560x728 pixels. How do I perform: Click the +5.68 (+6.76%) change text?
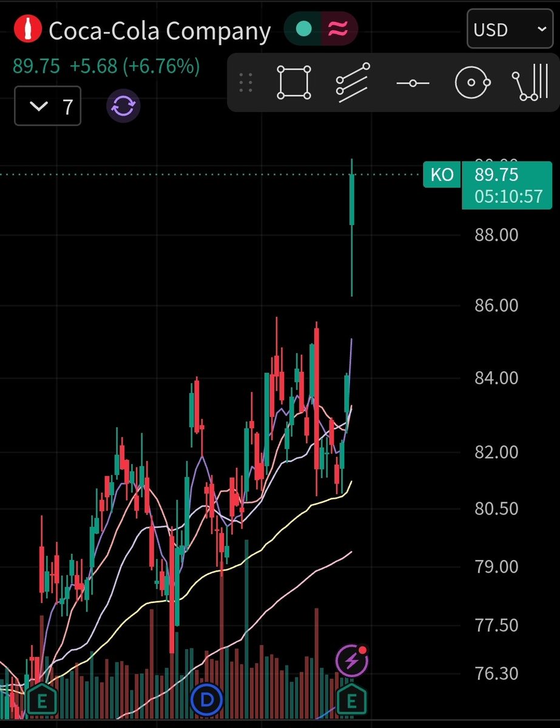135,66
